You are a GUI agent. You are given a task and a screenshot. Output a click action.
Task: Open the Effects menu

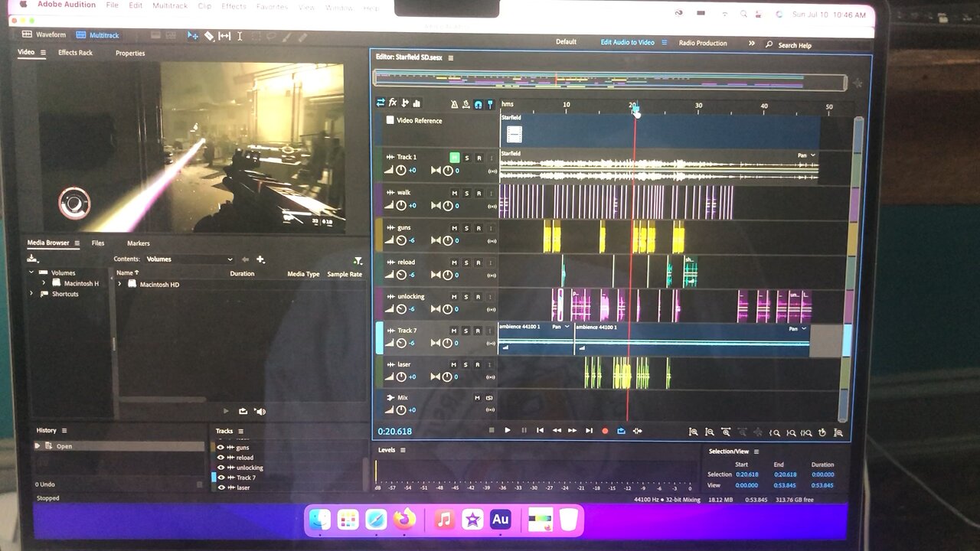tap(234, 6)
